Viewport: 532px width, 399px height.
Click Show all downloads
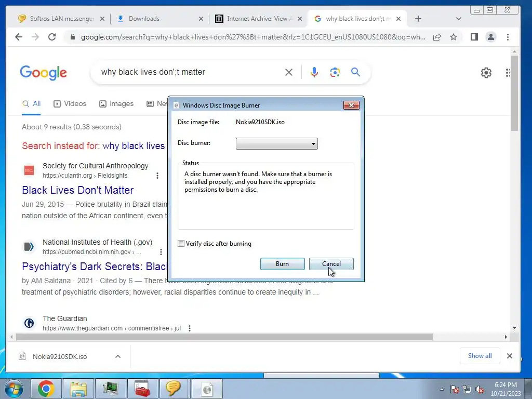point(480,356)
